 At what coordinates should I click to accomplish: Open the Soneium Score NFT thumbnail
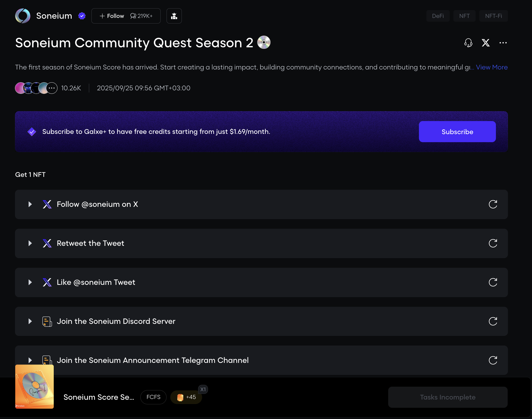tap(34, 387)
